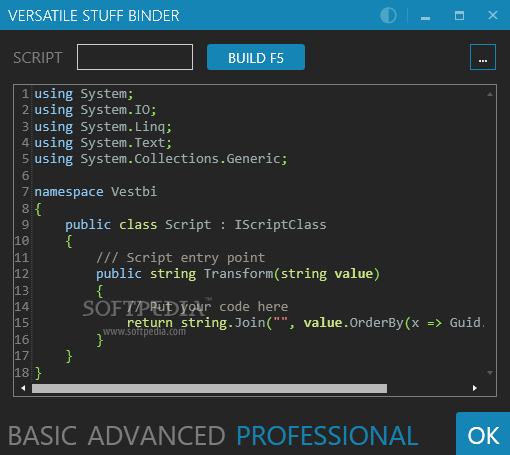Screen dimensions: 510x455
Task: Click the 'return string.Join' code line
Action: [x=306, y=323]
